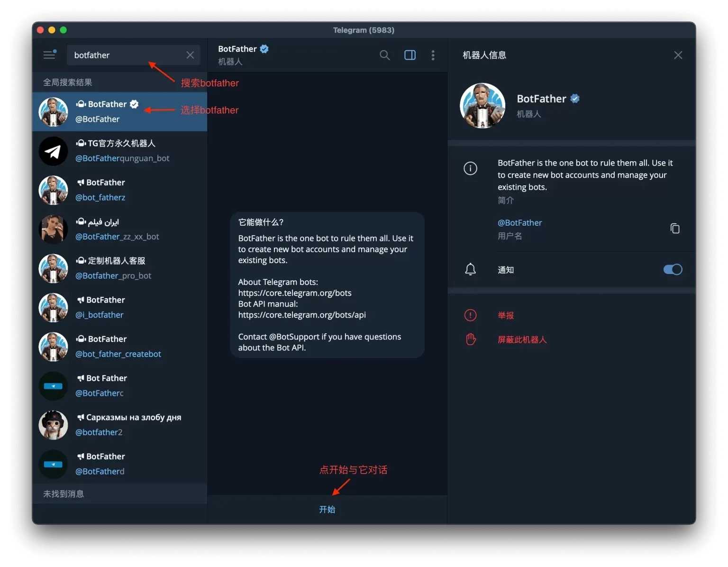Block this bot via 屏蔽此机器人
This screenshot has height=567, width=728.
[522, 339]
